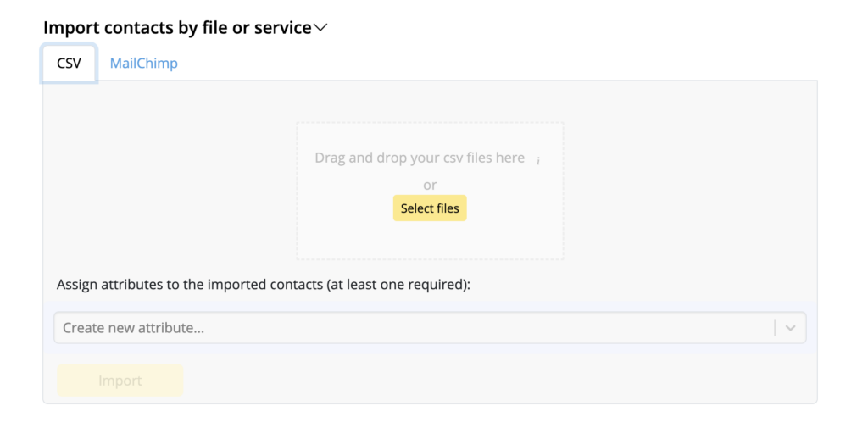Click the 'Create new attribute...' placeholder text
Screen dimensions: 868x439
click(x=133, y=328)
